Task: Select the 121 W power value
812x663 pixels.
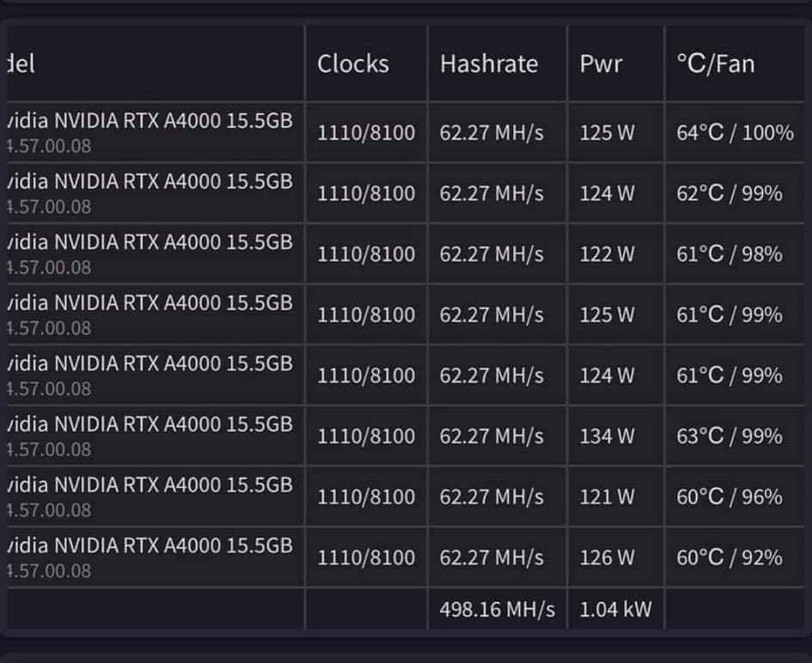Action: pyautogui.click(x=607, y=497)
